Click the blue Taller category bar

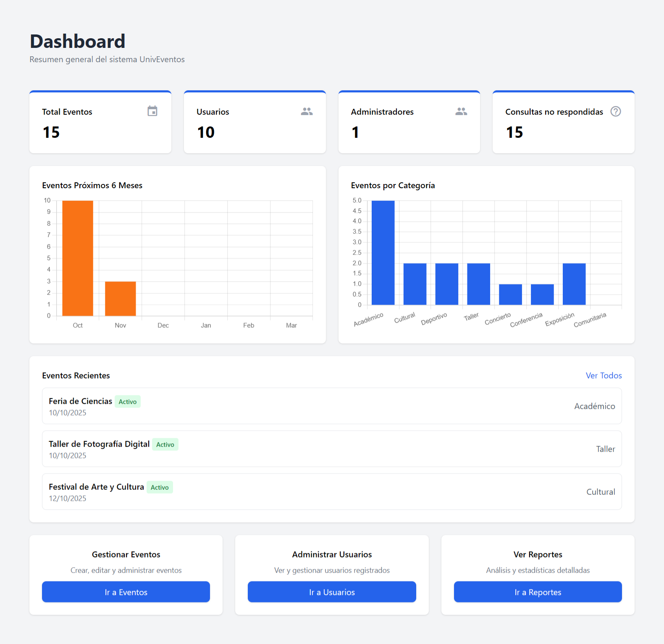click(x=478, y=284)
